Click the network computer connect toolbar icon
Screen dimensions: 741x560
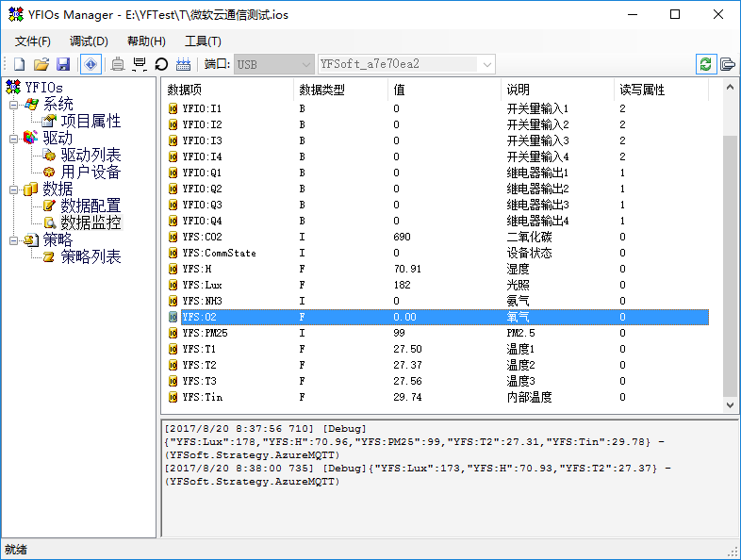[140, 64]
